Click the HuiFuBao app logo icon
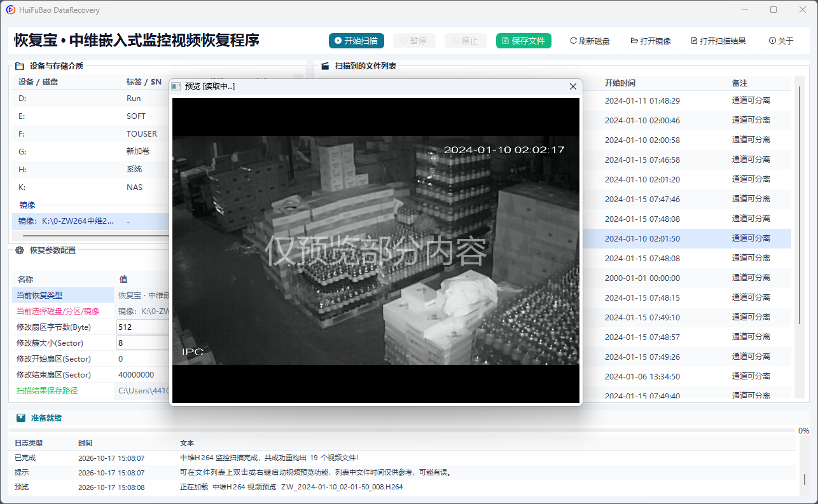The image size is (818, 504). tap(11, 10)
